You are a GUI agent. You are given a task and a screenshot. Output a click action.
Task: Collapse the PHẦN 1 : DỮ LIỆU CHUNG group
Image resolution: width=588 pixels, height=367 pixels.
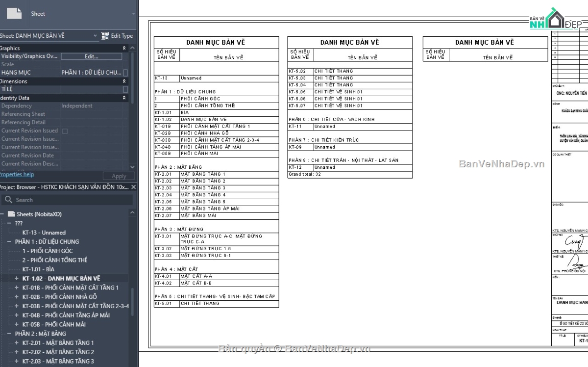tap(9, 241)
